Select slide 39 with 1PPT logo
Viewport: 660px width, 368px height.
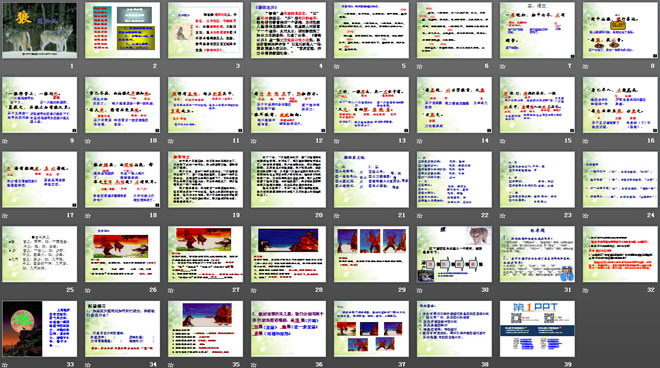tap(537, 328)
